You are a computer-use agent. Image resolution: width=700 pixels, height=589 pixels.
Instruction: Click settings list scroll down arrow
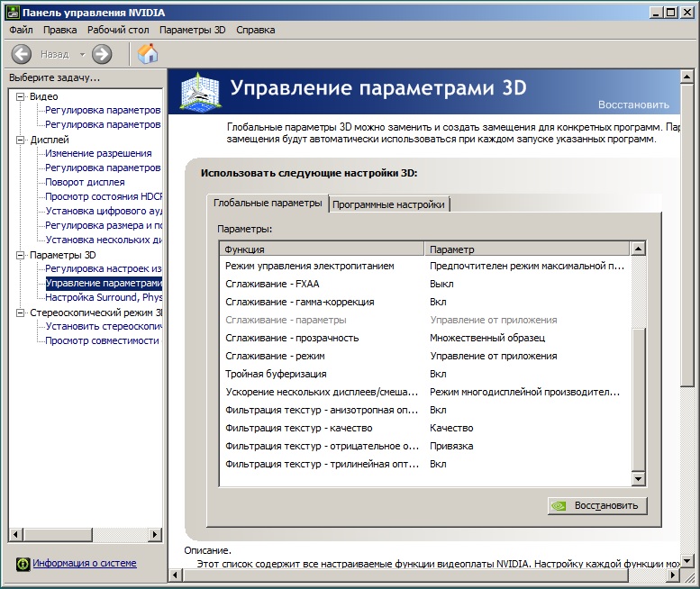coord(639,479)
